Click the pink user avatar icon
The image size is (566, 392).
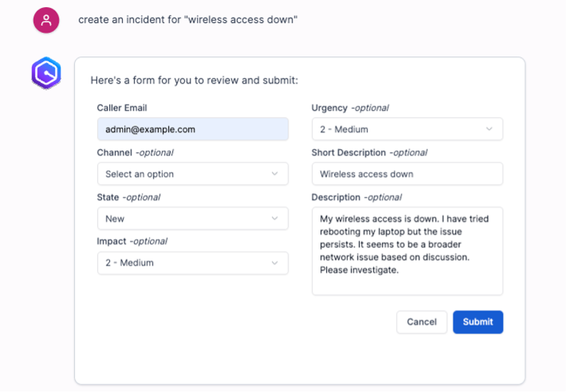tap(46, 20)
